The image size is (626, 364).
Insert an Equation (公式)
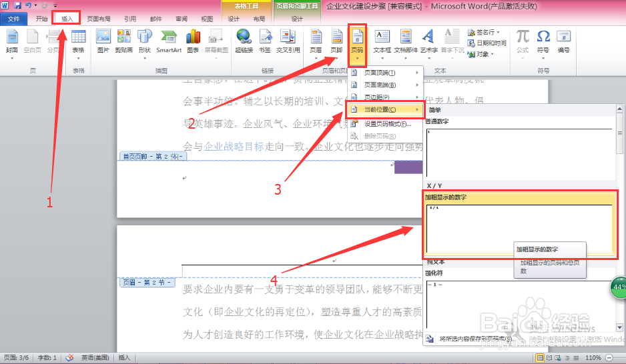point(523,43)
